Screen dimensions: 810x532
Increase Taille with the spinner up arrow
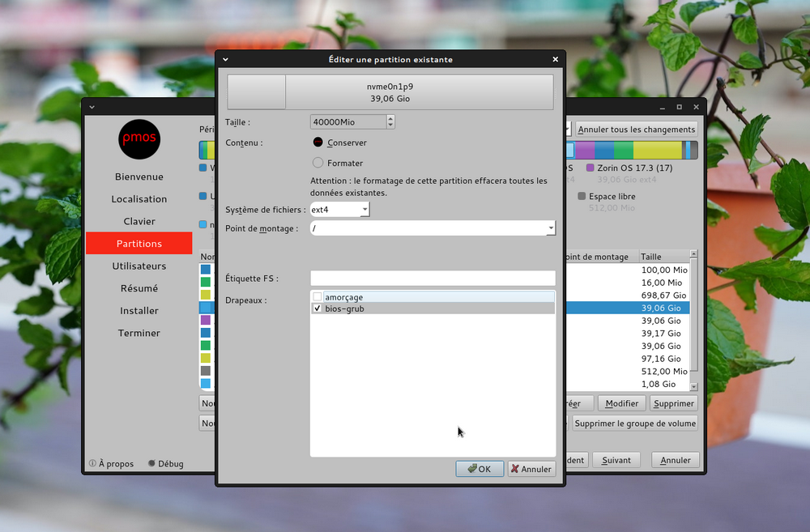[x=390, y=118]
